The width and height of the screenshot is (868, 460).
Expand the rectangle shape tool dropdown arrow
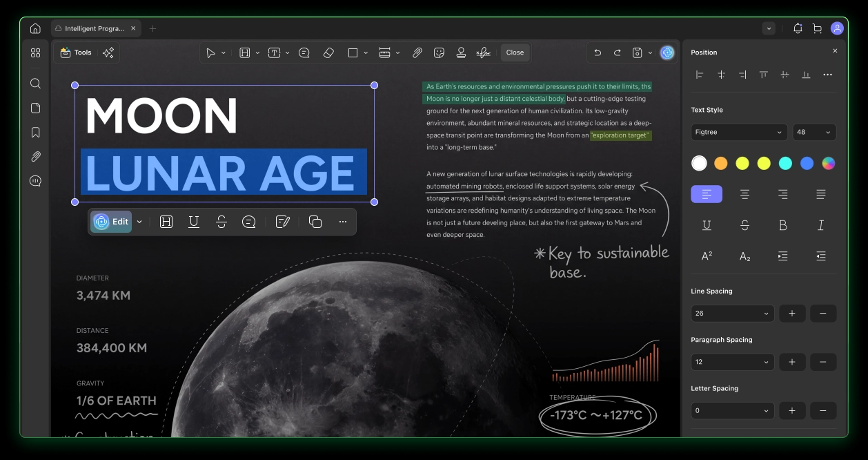[366, 52]
